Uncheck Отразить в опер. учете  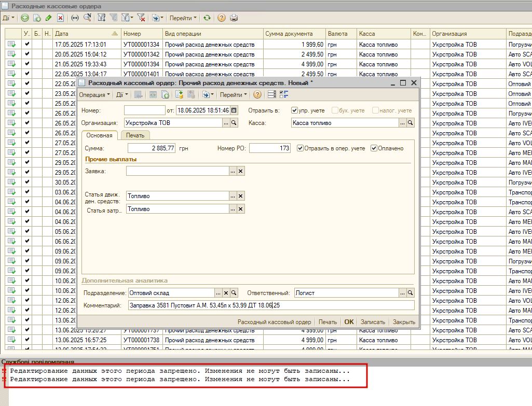tap(301, 148)
